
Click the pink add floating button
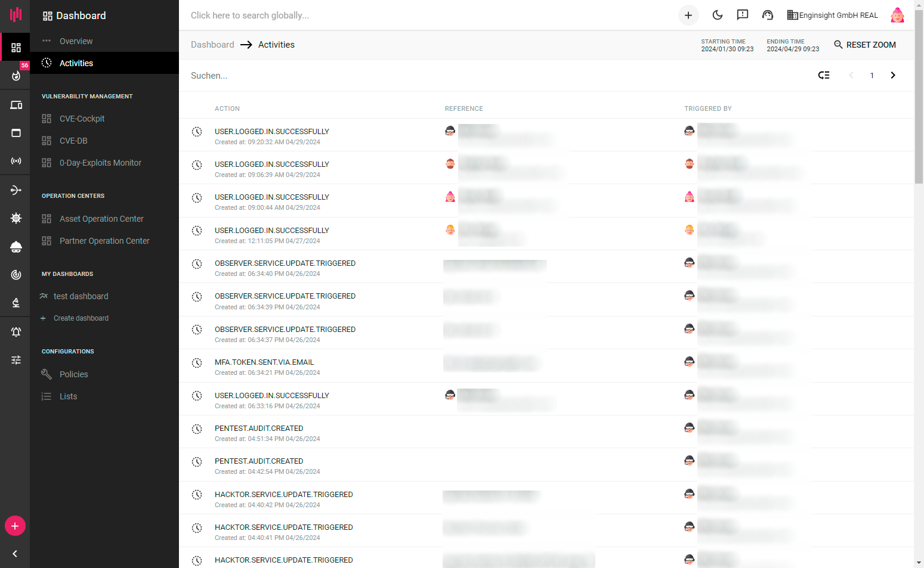pos(15,526)
